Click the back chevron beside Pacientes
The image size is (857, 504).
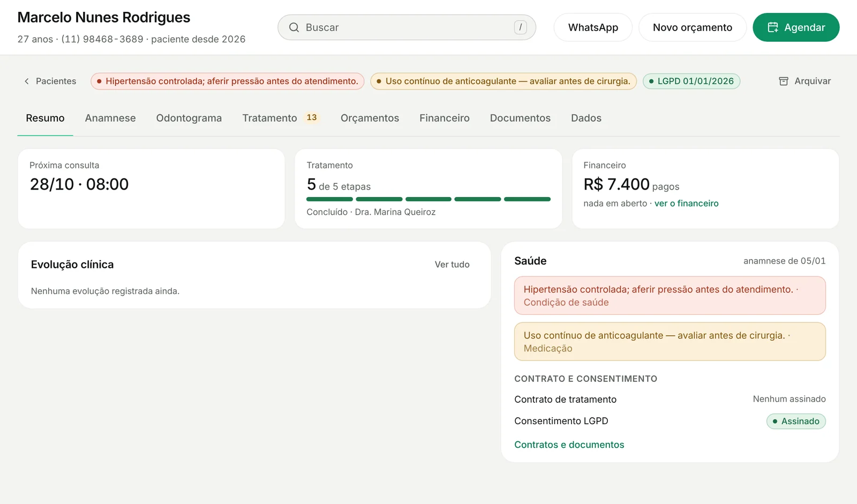click(27, 81)
